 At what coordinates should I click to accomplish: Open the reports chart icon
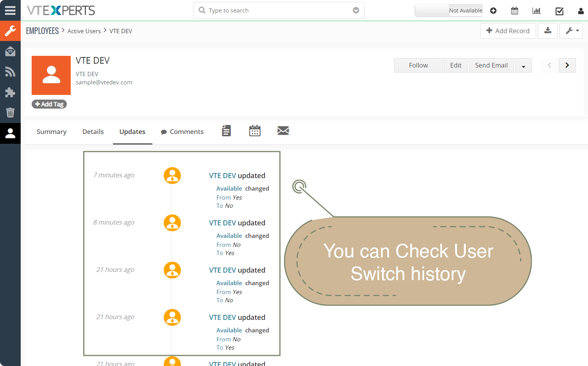[536, 11]
